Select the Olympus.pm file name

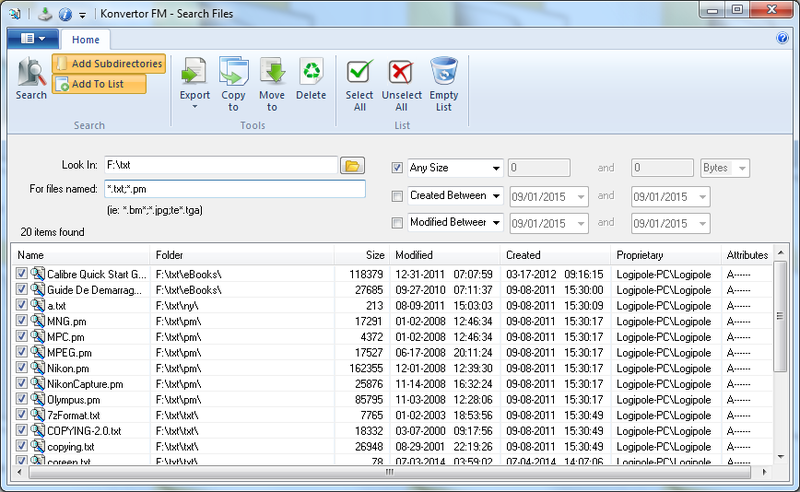point(73,400)
